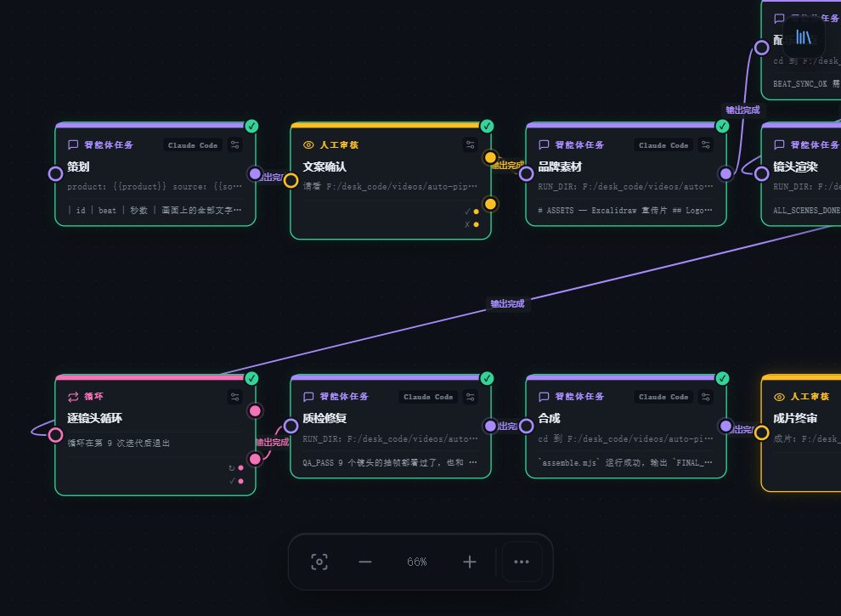The image size is (841, 616).
Task: Click the eye icon on 文案确认 node
Action: click(x=308, y=145)
